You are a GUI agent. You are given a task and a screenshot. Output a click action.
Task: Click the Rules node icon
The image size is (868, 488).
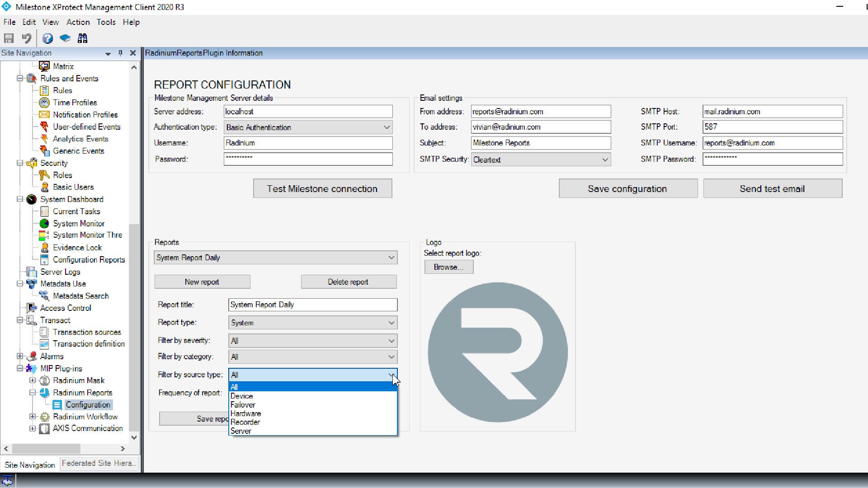[x=44, y=90]
